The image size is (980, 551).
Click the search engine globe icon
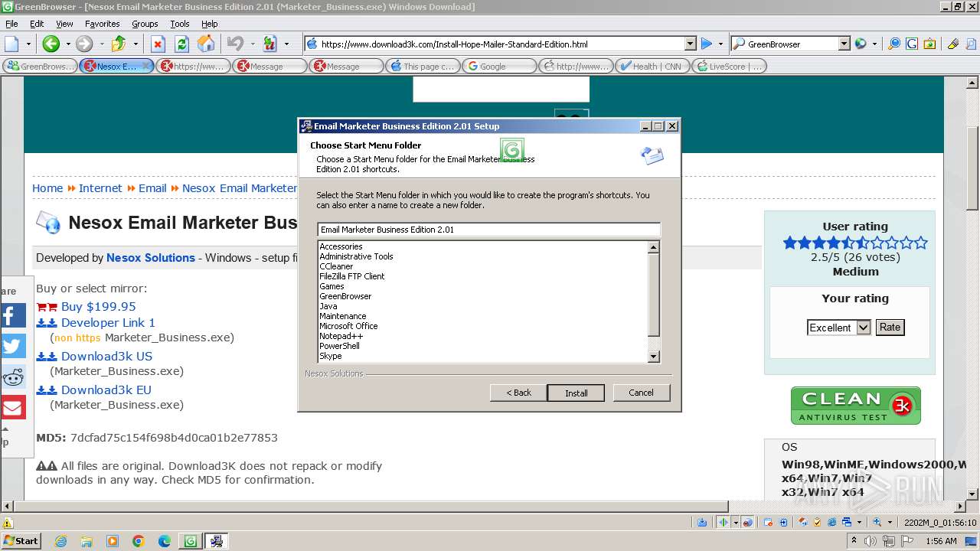coord(861,44)
